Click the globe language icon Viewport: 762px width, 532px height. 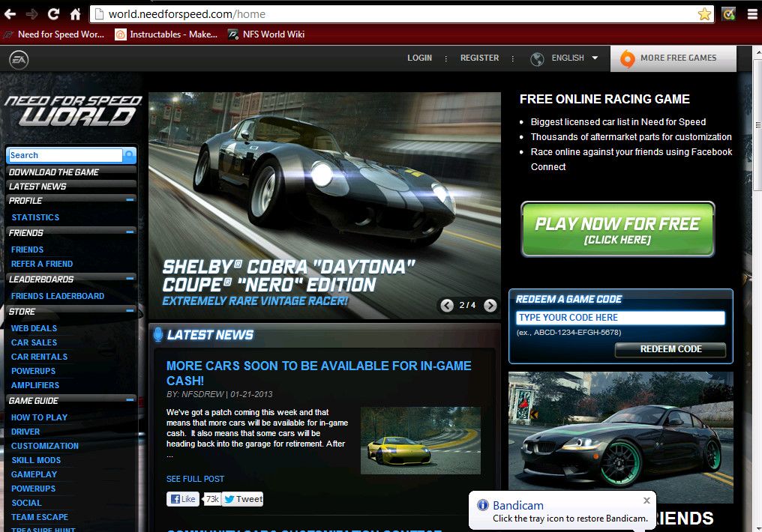pos(537,59)
